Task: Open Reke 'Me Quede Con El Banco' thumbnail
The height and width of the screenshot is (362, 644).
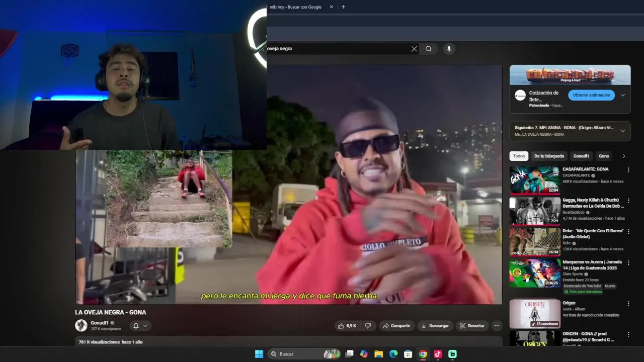Action: pyautogui.click(x=535, y=242)
